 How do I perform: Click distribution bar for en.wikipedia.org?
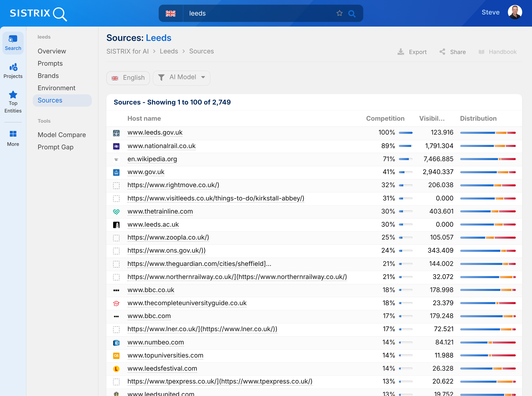pyautogui.click(x=488, y=159)
